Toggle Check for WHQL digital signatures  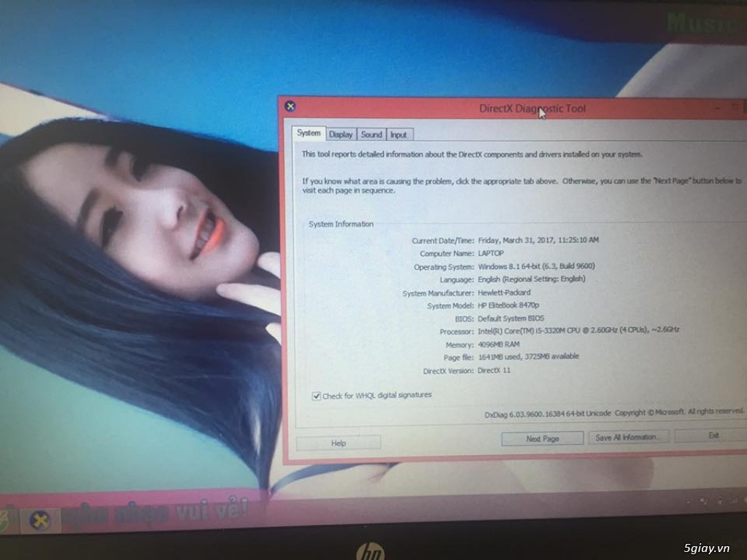click(x=316, y=396)
